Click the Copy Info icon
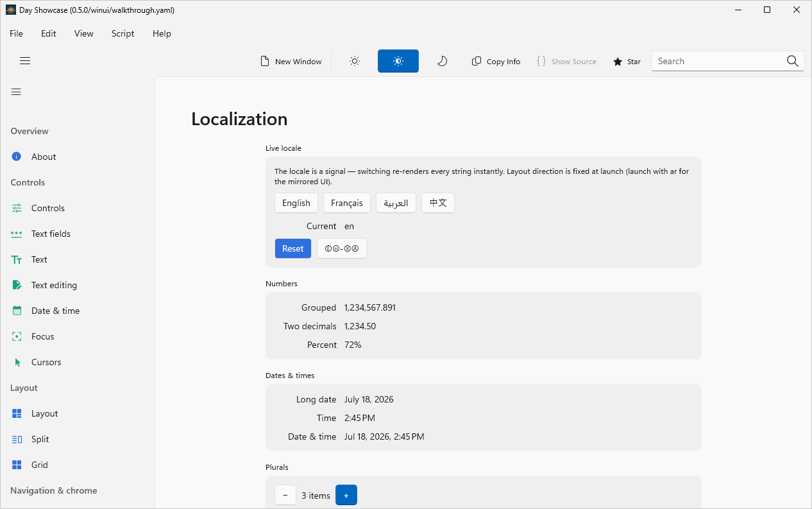This screenshot has width=812, height=509. 477,61
